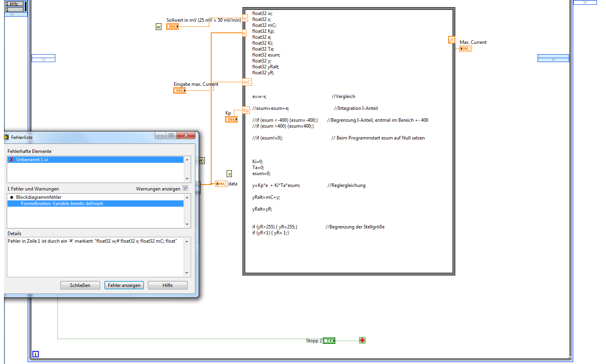Select formula node input terminal Kp

click(246, 110)
